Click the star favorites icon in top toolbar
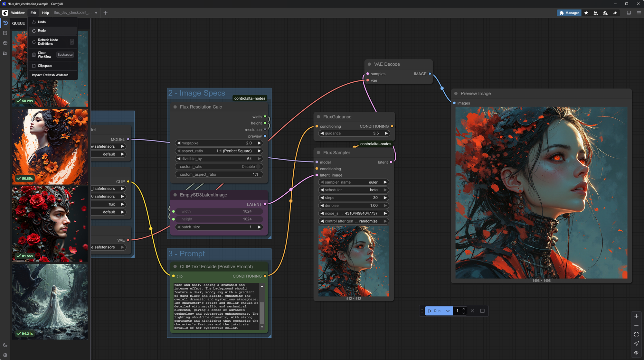This screenshot has height=360, width=644. tap(586, 13)
